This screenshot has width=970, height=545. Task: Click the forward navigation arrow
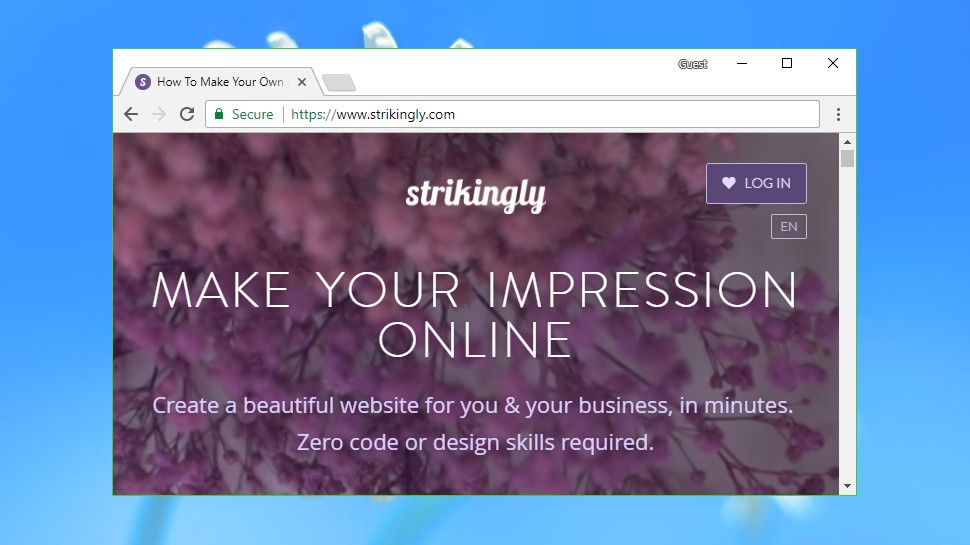coord(159,114)
